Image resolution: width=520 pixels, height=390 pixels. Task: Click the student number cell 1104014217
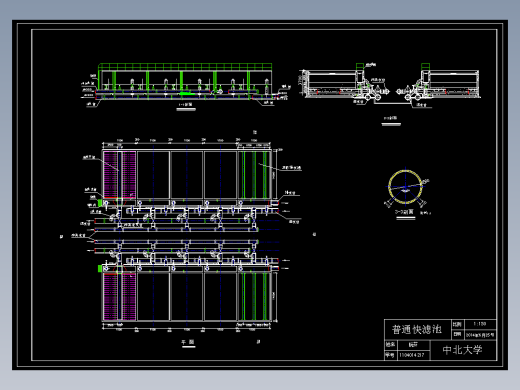pyautogui.click(x=412, y=355)
